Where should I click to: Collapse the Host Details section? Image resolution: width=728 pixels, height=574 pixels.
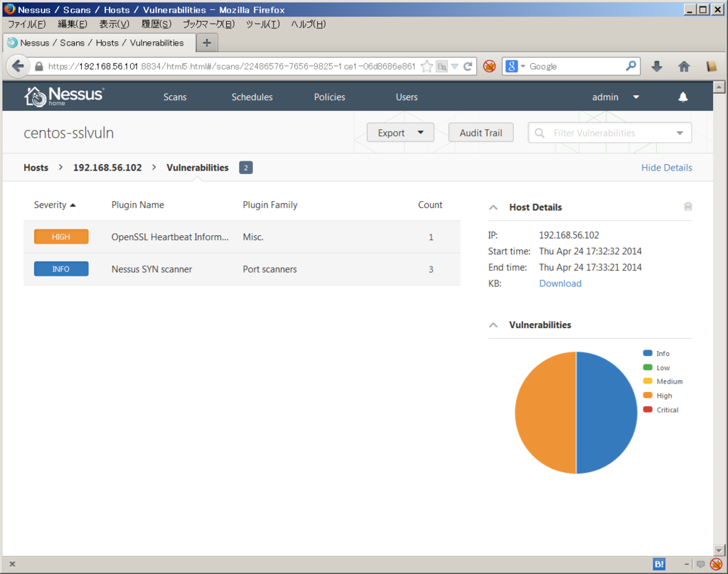pyautogui.click(x=493, y=207)
